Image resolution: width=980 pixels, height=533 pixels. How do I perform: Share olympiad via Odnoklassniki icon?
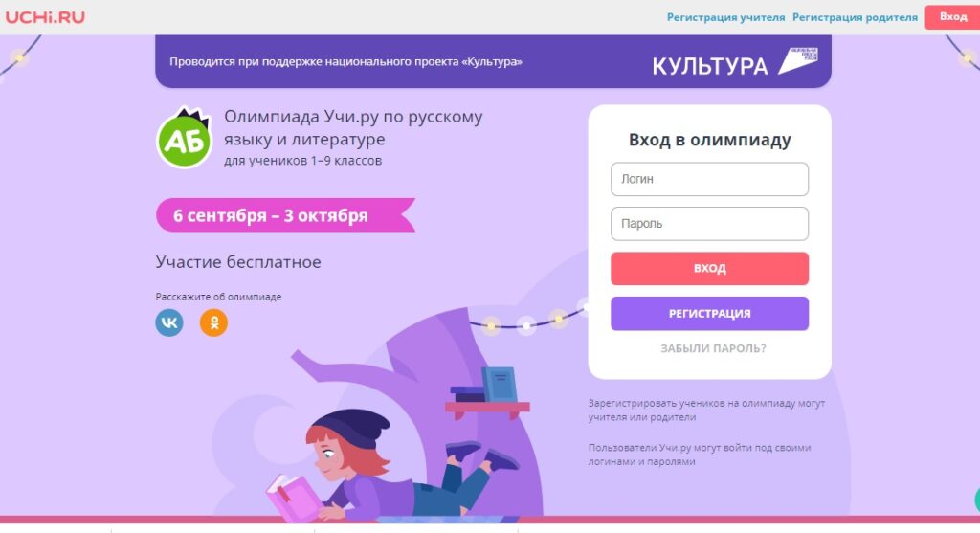213,322
